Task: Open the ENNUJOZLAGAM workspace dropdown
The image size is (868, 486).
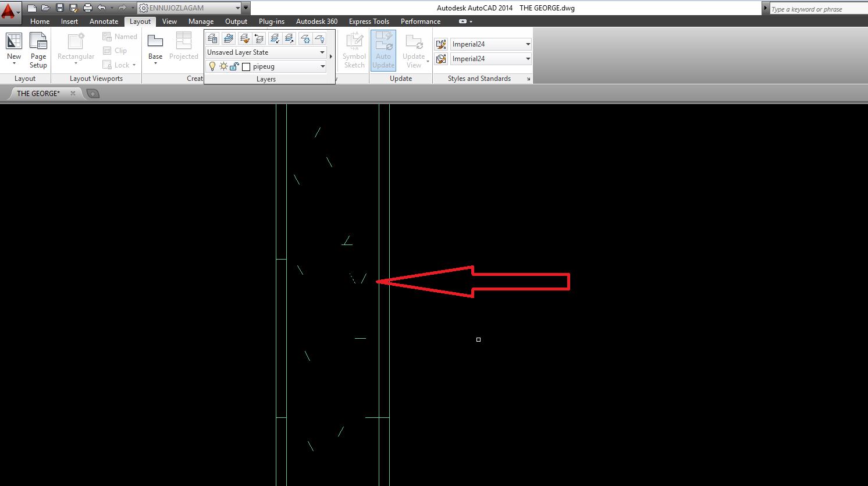Action: [190, 8]
